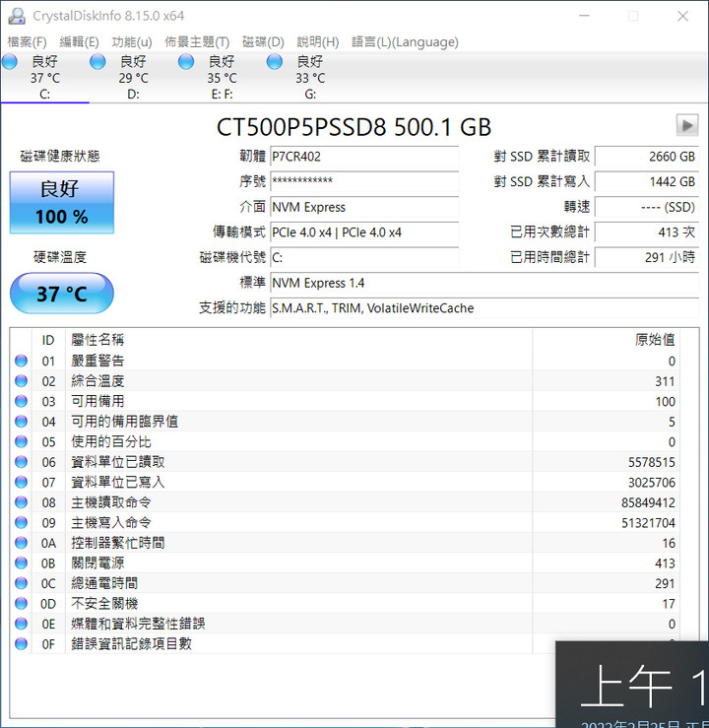
Task: Click the supported features field with TRIM
Action: click(x=484, y=307)
